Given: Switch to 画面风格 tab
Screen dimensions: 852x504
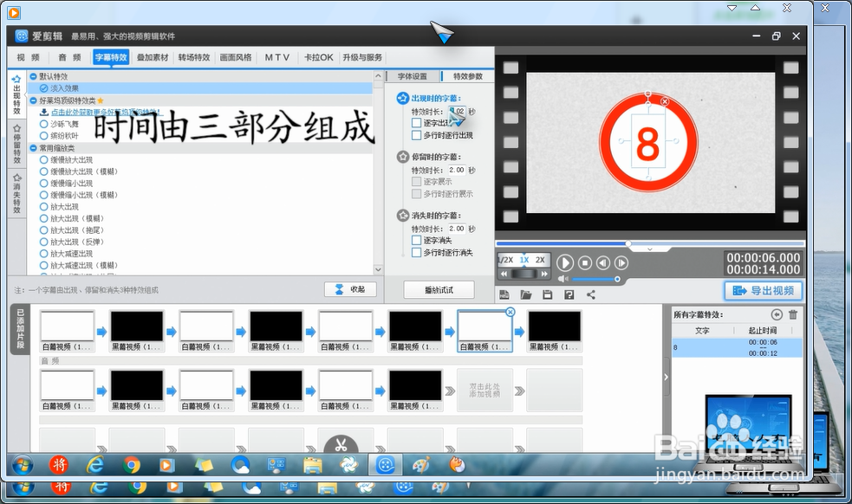Looking at the screenshot, I should click(x=236, y=57).
